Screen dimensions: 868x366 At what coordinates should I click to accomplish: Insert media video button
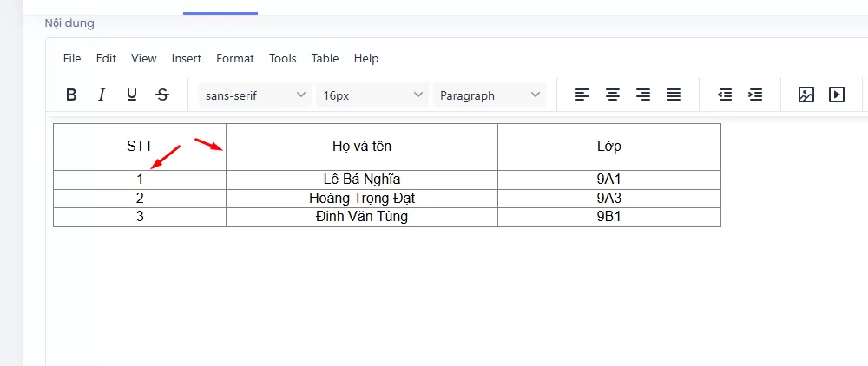[x=837, y=95]
